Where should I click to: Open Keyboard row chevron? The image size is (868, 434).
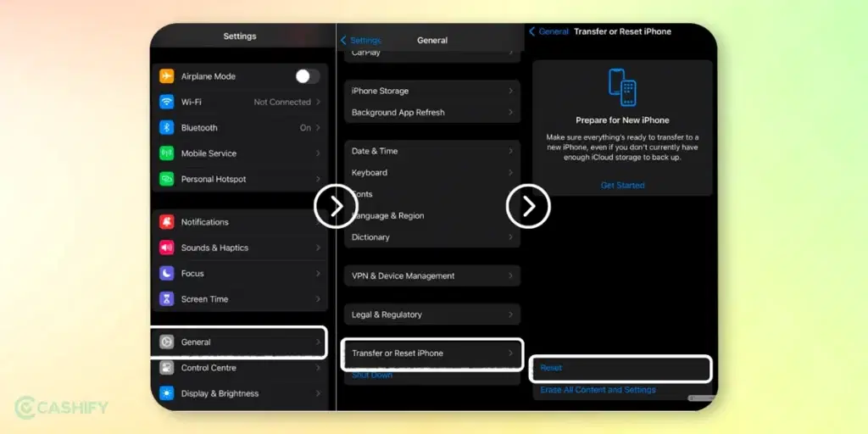pyautogui.click(x=510, y=173)
